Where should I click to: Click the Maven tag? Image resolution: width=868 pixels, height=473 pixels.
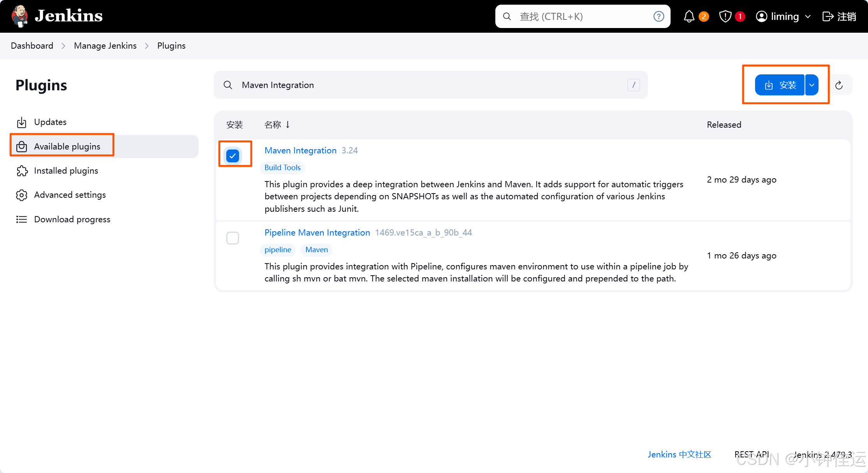[x=317, y=250]
